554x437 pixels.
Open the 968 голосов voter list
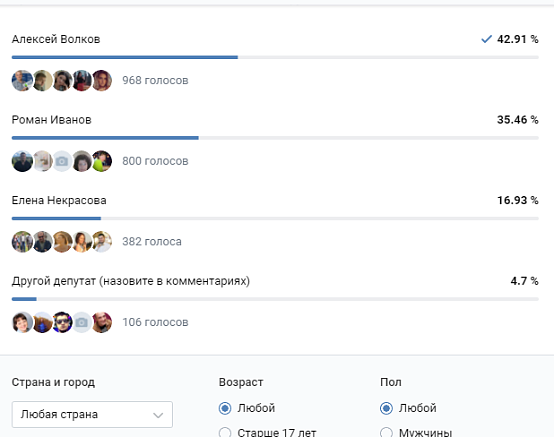click(155, 80)
